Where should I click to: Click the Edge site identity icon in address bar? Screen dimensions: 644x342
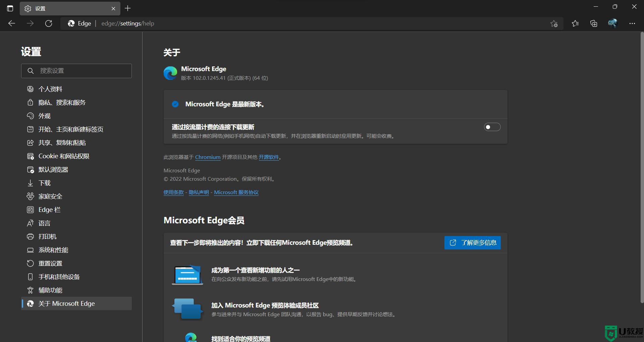tap(79, 23)
